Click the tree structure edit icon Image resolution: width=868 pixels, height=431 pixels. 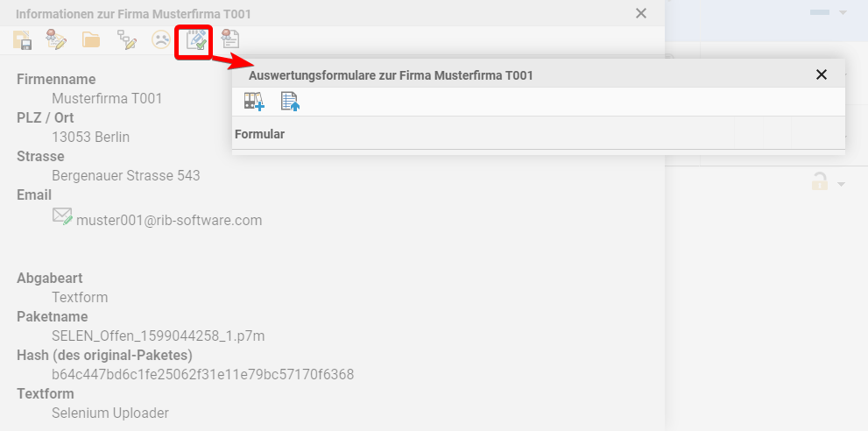[126, 39]
